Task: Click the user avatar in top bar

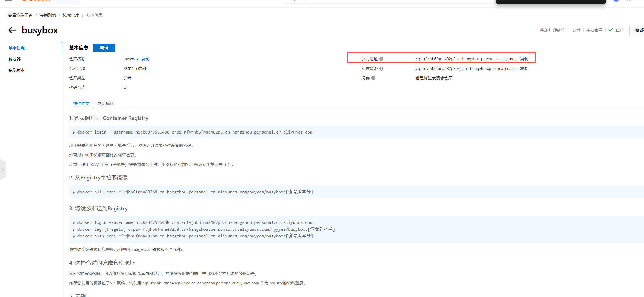Action: click(x=616, y=1)
